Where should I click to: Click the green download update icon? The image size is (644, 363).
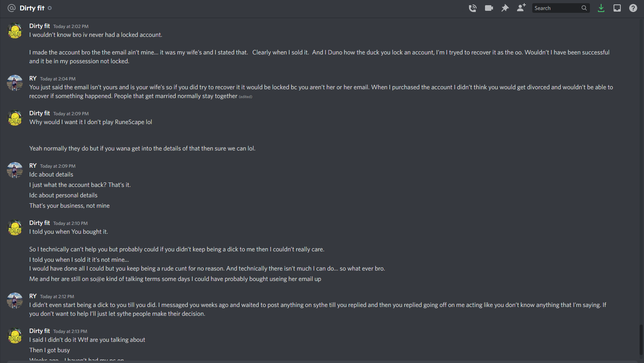[601, 8]
